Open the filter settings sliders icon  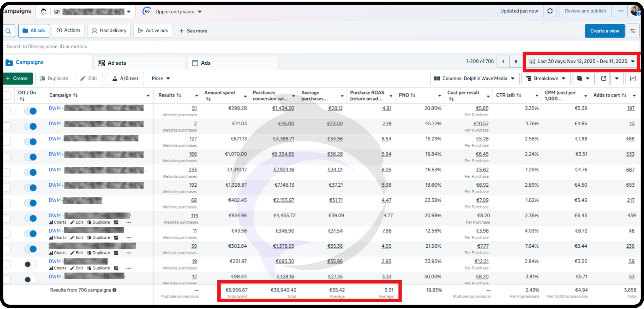click(633, 31)
